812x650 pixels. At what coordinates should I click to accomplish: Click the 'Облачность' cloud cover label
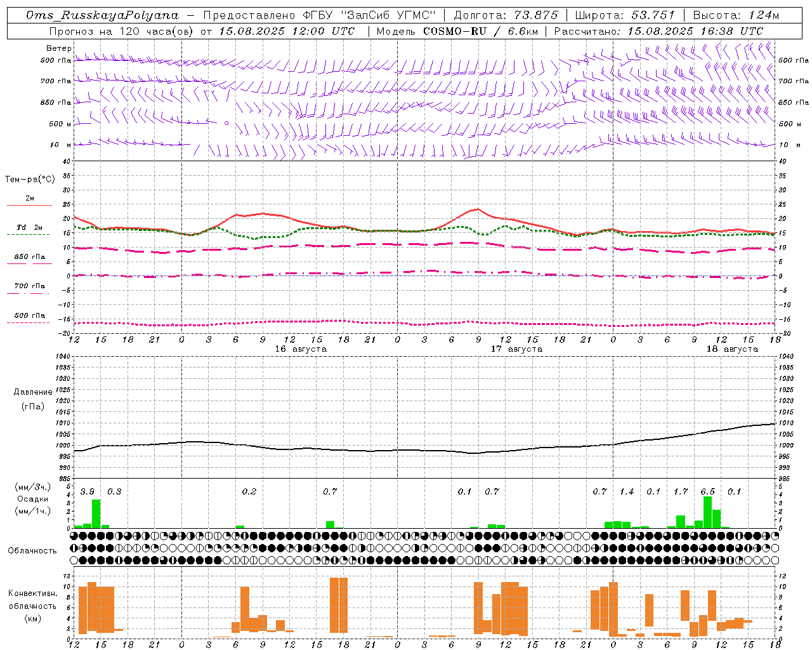pos(32,551)
